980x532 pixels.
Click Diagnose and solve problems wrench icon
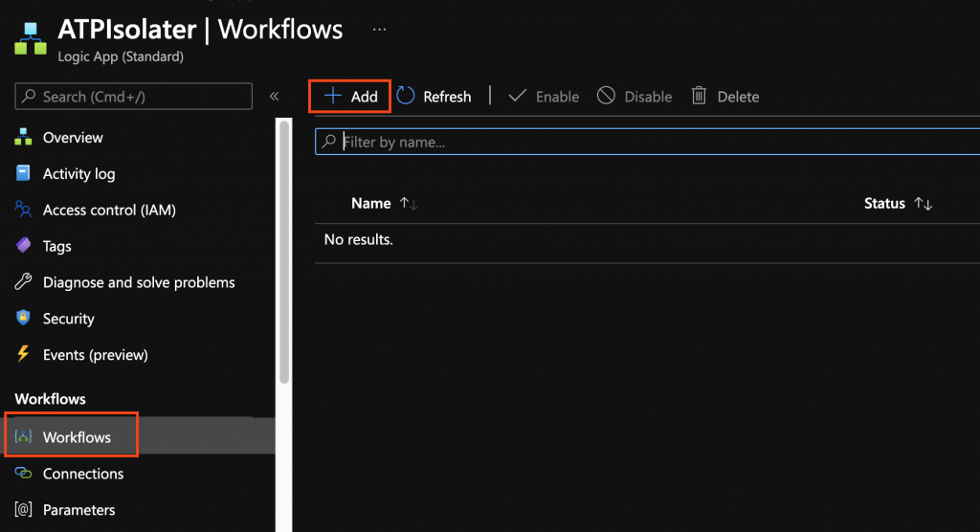(x=24, y=282)
